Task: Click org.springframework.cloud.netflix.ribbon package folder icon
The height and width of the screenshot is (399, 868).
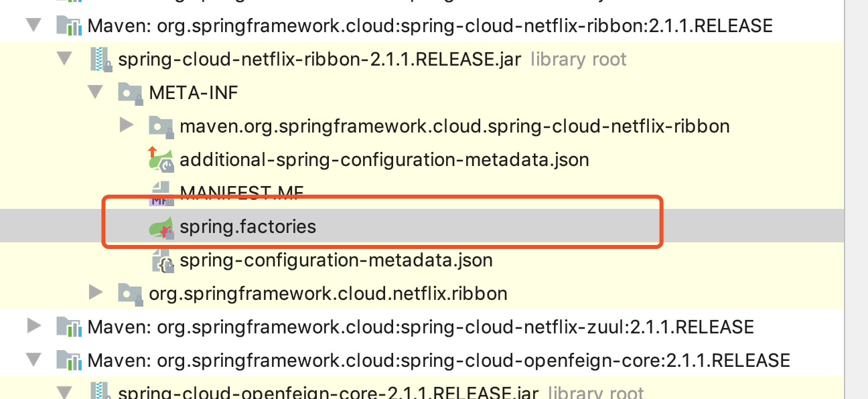Action: click(x=129, y=293)
